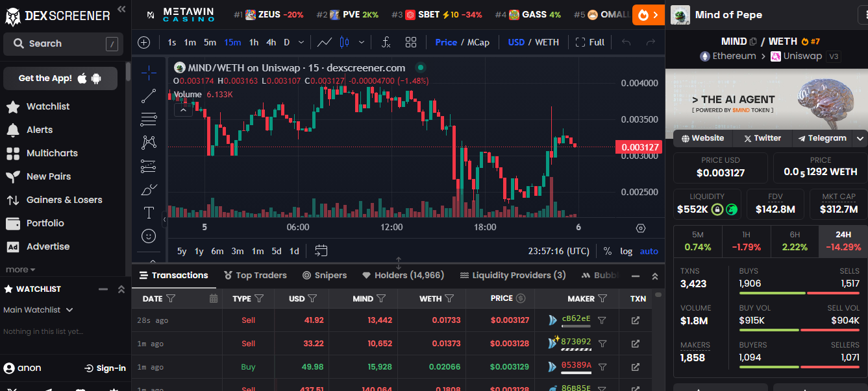Click the Search input field
868x391 pixels.
point(63,43)
